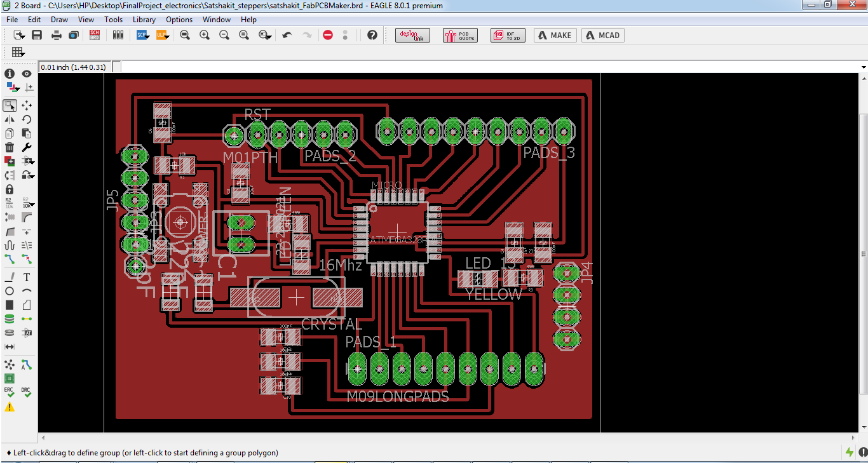Select the Show (eye) tool
The image size is (868, 463).
click(27, 74)
